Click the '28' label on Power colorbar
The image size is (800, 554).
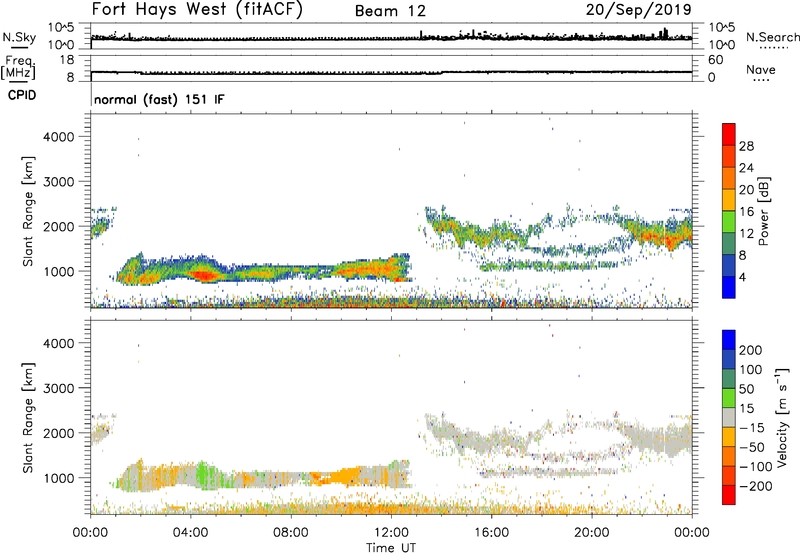click(x=746, y=146)
